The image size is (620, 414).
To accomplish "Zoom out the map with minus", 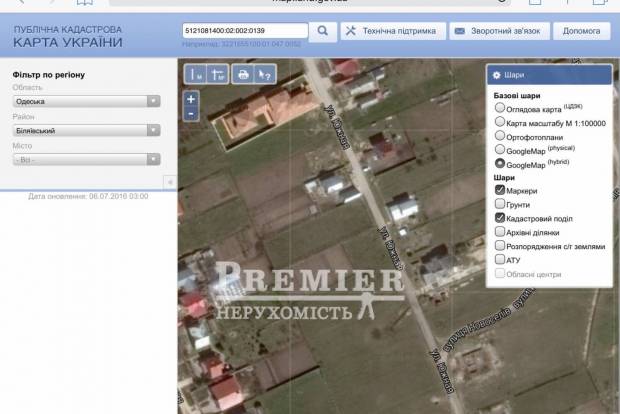I will tap(191, 113).
